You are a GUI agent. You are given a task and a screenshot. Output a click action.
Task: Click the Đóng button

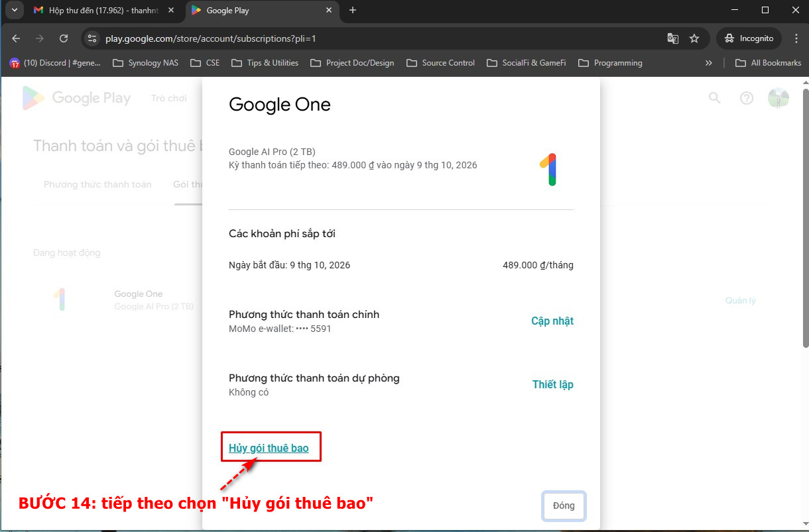pos(564,505)
